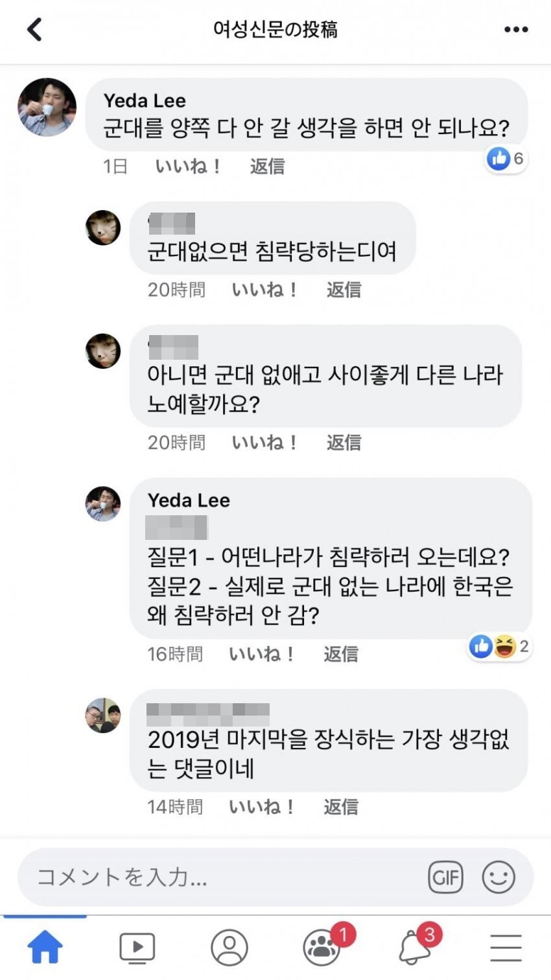Reply to Yeda Lee's top comment
This screenshot has width=551, height=980.
click(267, 167)
